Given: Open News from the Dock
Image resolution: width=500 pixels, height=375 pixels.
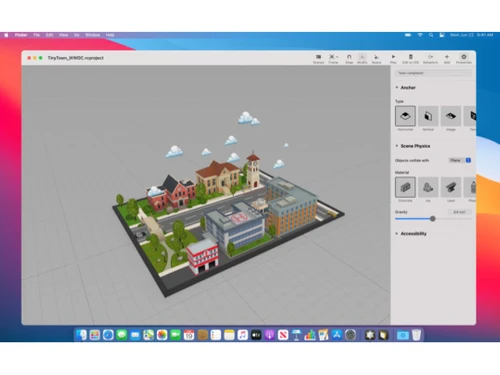Looking at the screenshot, I should 283,335.
